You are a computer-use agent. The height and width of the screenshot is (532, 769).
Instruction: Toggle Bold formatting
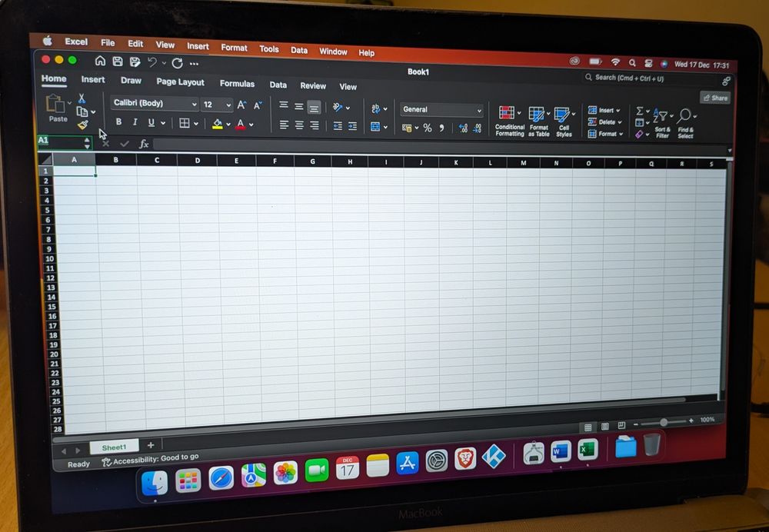click(x=118, y=121)
